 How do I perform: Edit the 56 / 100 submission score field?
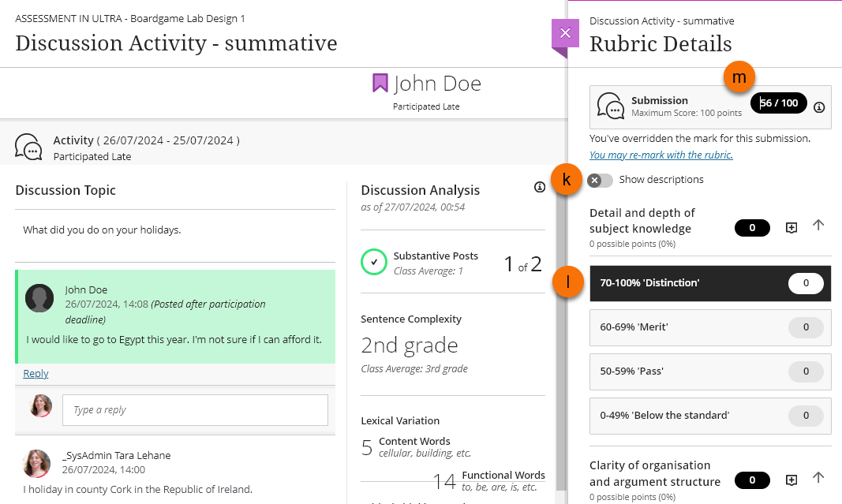click(778, 103)
